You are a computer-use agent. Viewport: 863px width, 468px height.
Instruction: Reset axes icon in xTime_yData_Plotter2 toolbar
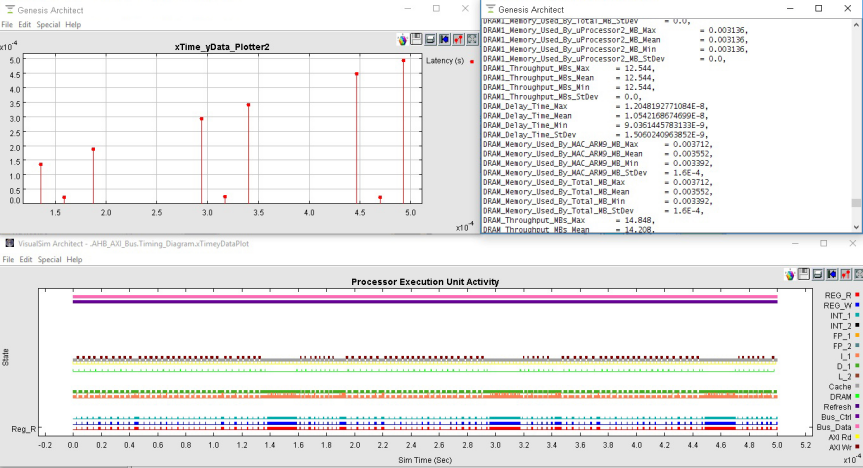click(444, 40)
